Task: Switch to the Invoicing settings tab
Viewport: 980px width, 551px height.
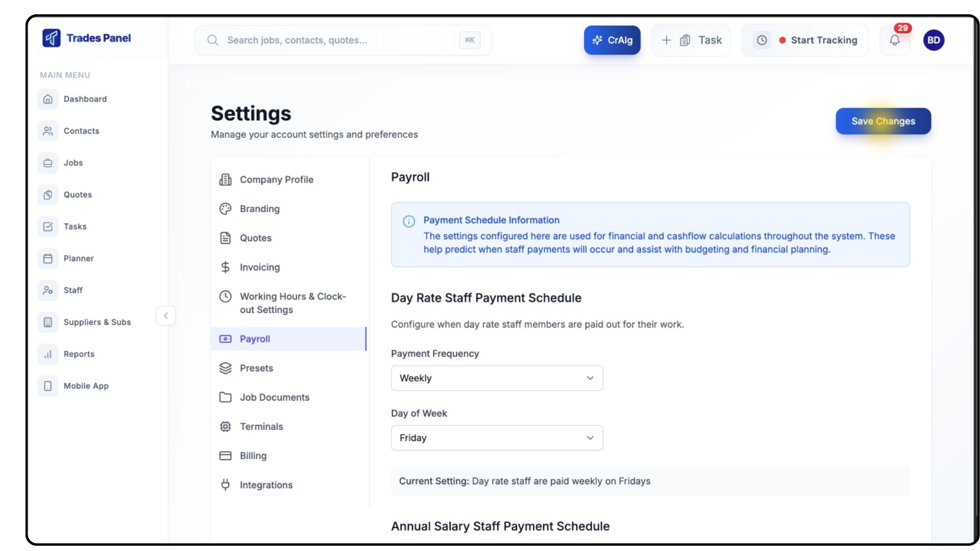Action: (259, 267)
